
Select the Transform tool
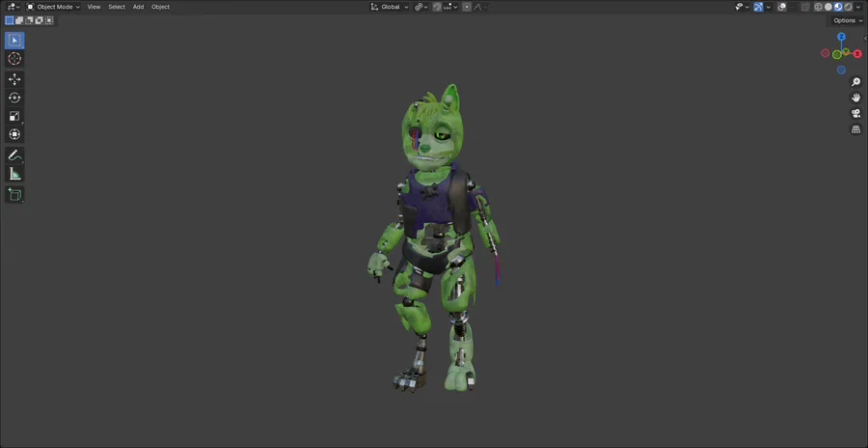tap(14, 134)
